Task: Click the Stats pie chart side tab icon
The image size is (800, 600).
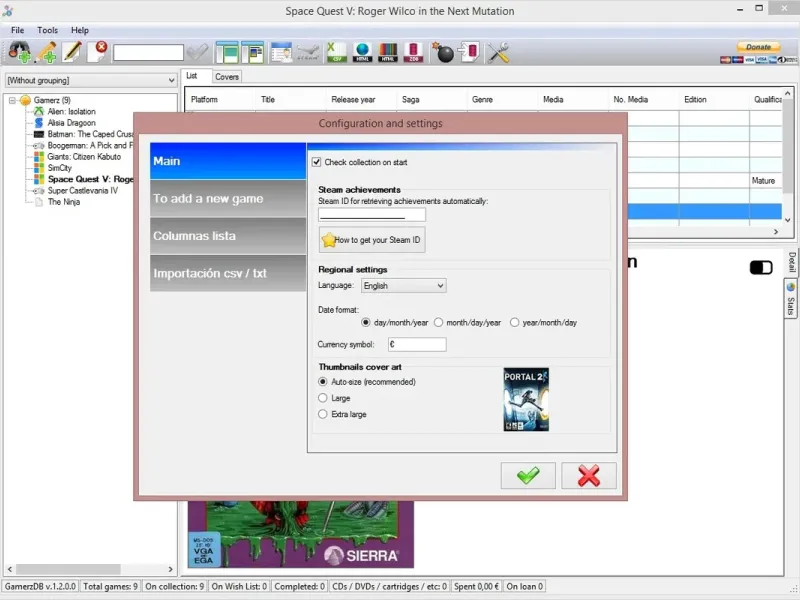Action: tap(791, 287)
